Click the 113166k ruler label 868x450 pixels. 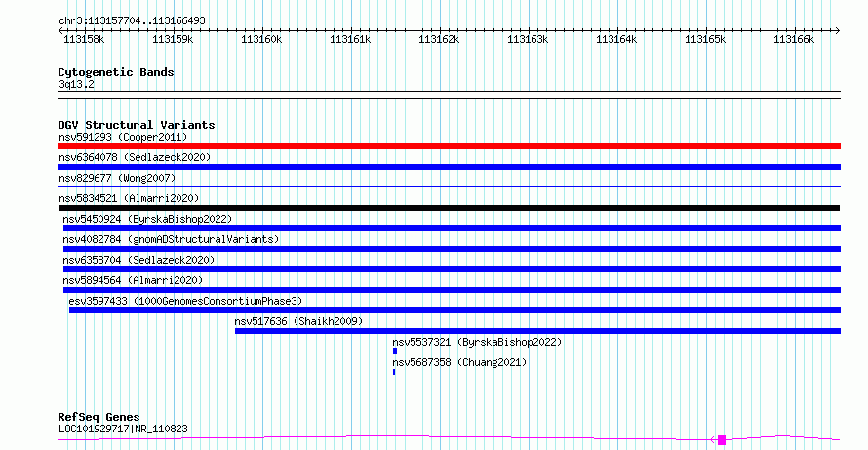point(794,39)
